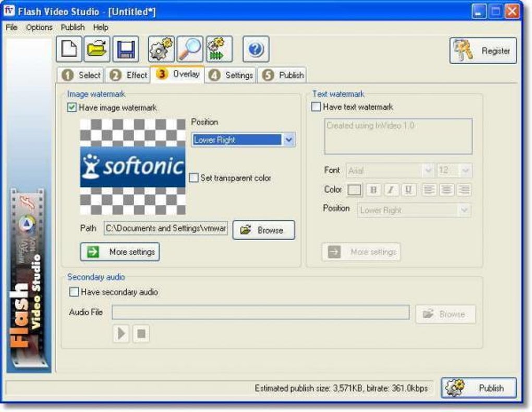Switch to the Settings tab
532x412 pixels.
pyautogui.click(x=231, y=75)
